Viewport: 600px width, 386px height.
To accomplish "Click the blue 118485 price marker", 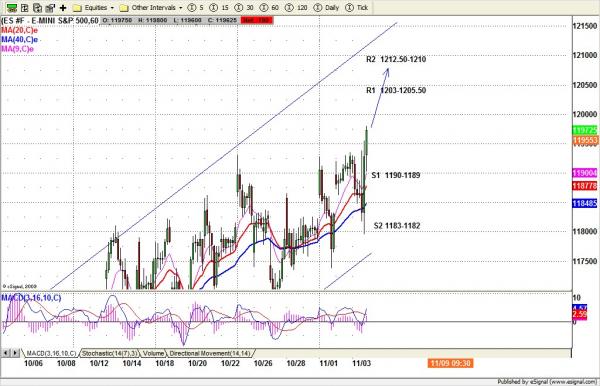I will click(x=585, y=203).
